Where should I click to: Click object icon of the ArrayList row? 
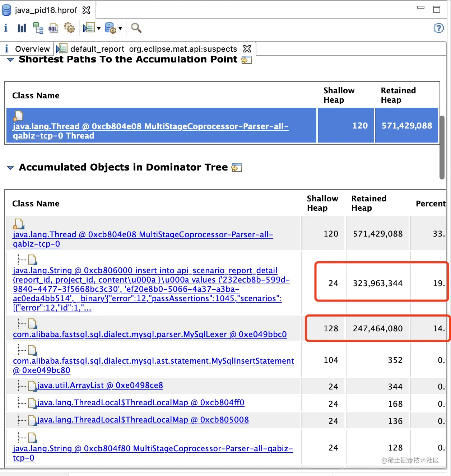click(x=33, y=386)
